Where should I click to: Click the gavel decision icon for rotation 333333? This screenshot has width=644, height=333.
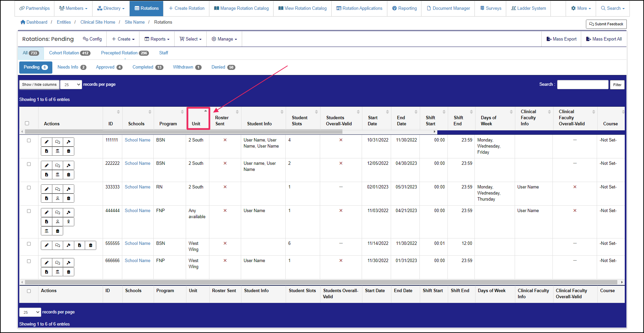click(69, 189)
